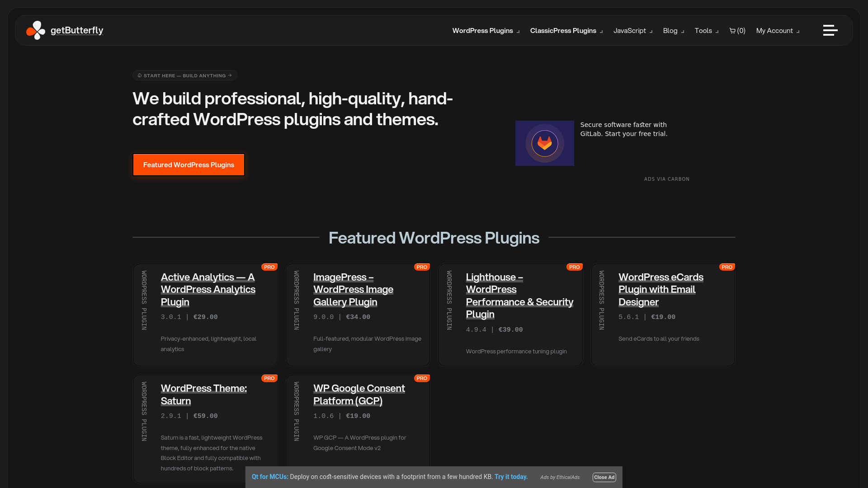Click ImagePress version 9.0.0 | €34.00
The image size is (868, 488).
pos(342,317)
